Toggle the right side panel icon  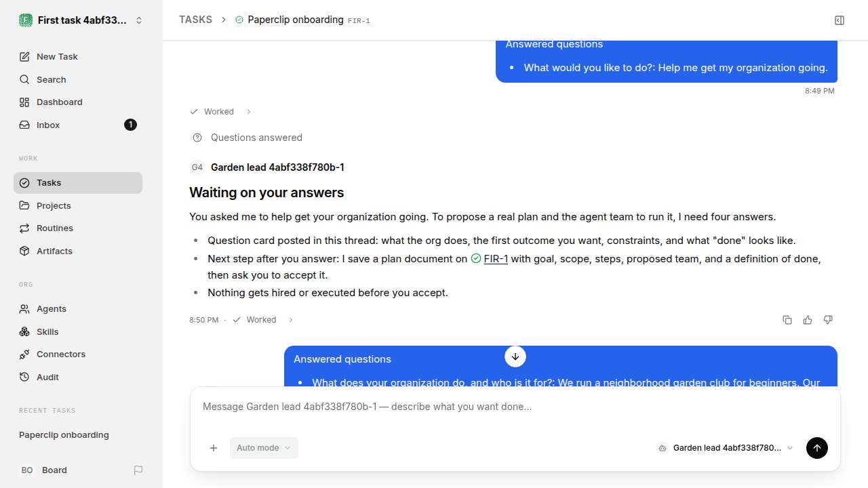point(840,20)
